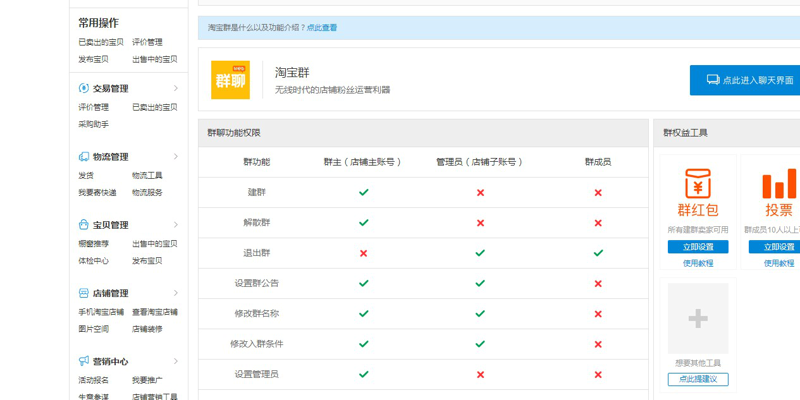Screen dimensions: 800x400
Task: Open 发货 link
Action: click(86, 176)
